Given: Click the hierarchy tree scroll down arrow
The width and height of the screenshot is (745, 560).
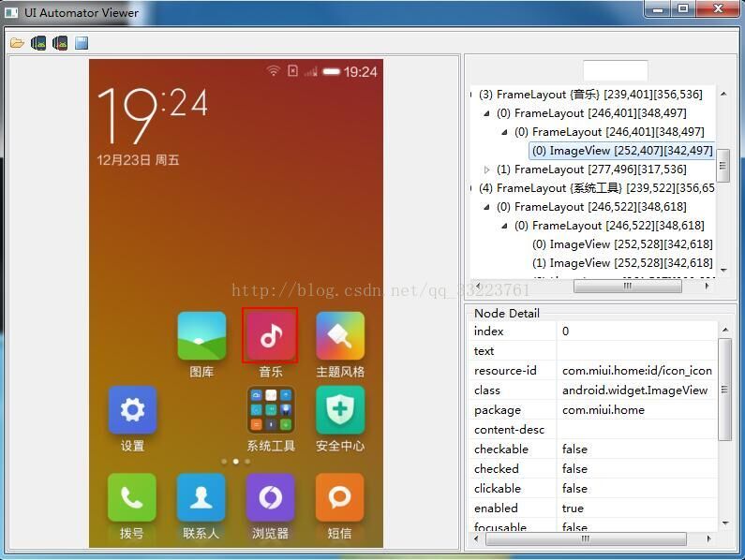Looking at the screenshot, I should pyautogui.click(x=723, y=270).
